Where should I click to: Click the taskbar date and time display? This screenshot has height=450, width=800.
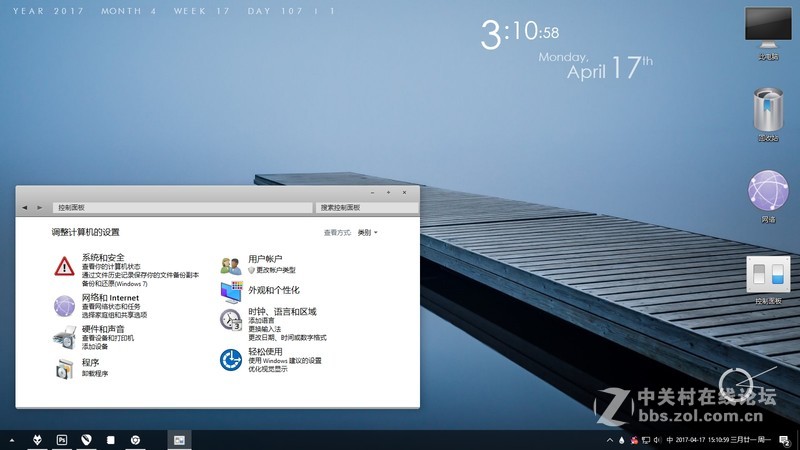coord(722,440)
